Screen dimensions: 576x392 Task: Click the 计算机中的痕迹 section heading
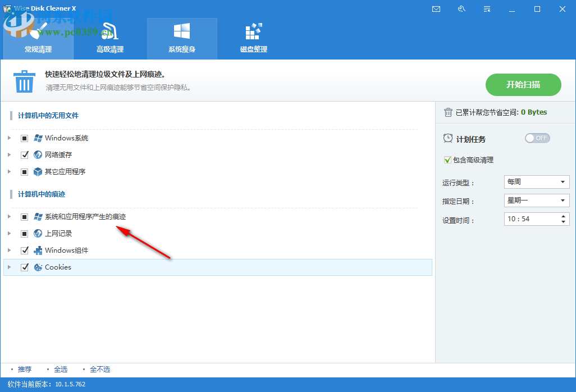click(x=42, y=194)
